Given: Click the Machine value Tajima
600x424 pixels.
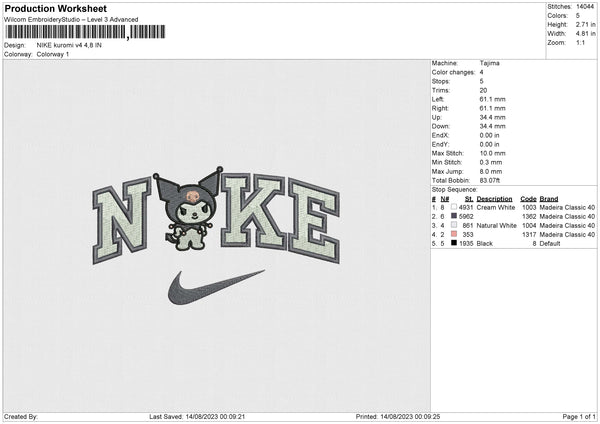Looking at the screenshot, I should 489,63.
